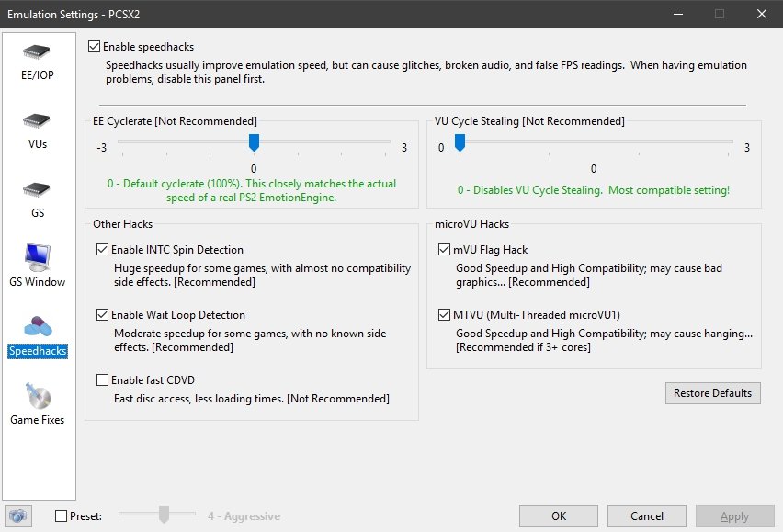Viewport: 783px width, 532px height.
Task: Click the 'Fast disc access, less loading times' text
Action: pyautogui.click(x=252, y=399)
